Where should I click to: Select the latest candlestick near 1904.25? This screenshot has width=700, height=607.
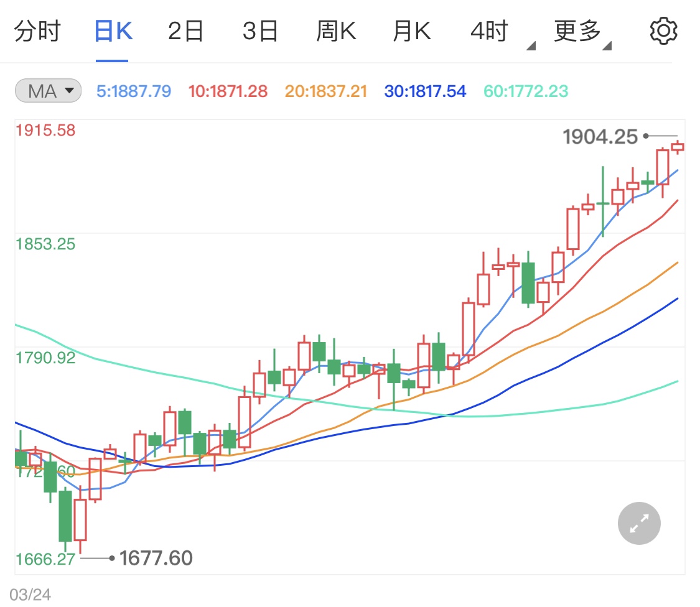(678, 147)
